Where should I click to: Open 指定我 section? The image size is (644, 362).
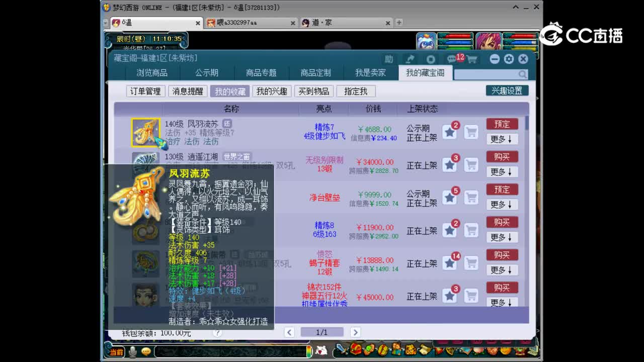pyautogui.click(x=356, y=91)
